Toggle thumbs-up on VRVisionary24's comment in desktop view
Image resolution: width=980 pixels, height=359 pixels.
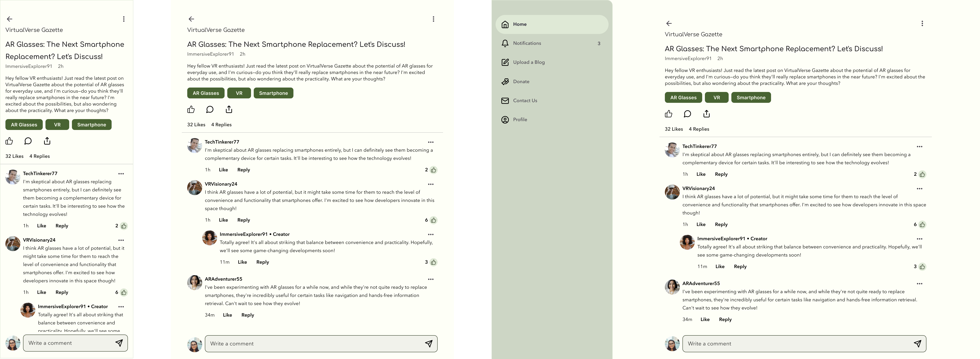click(x=922, y=225)
